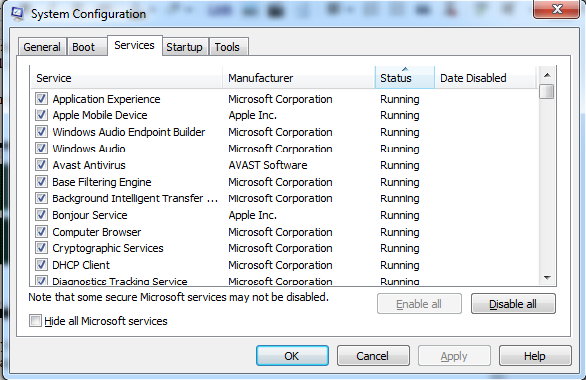Click the scrollbar down arrow

point(547,278)
